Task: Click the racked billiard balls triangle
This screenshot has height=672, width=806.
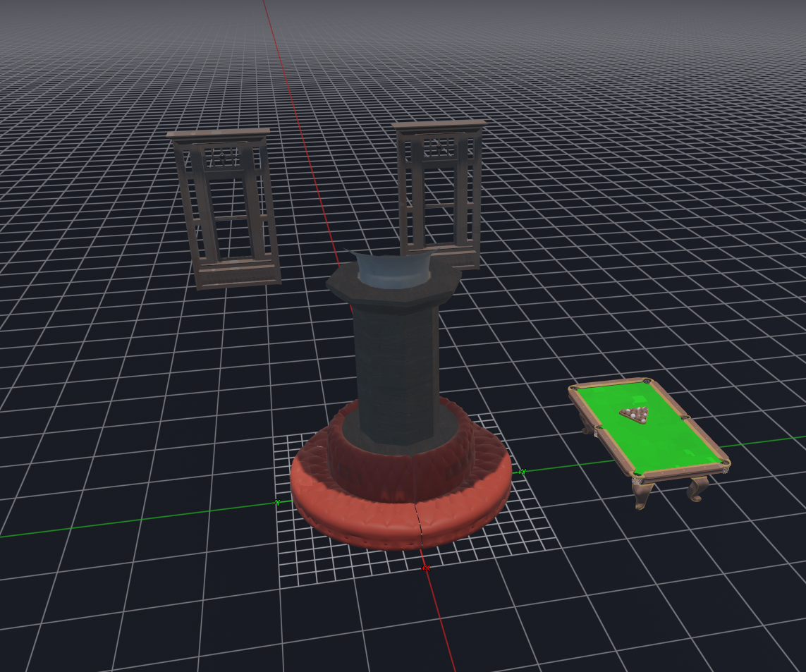Action: [634, 415]
